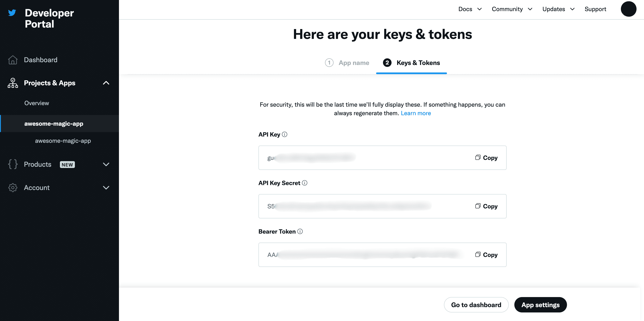Click the info icon beside API Key Secret
Viewport: 644px width, 321px height.
click(x=304, y=183)
